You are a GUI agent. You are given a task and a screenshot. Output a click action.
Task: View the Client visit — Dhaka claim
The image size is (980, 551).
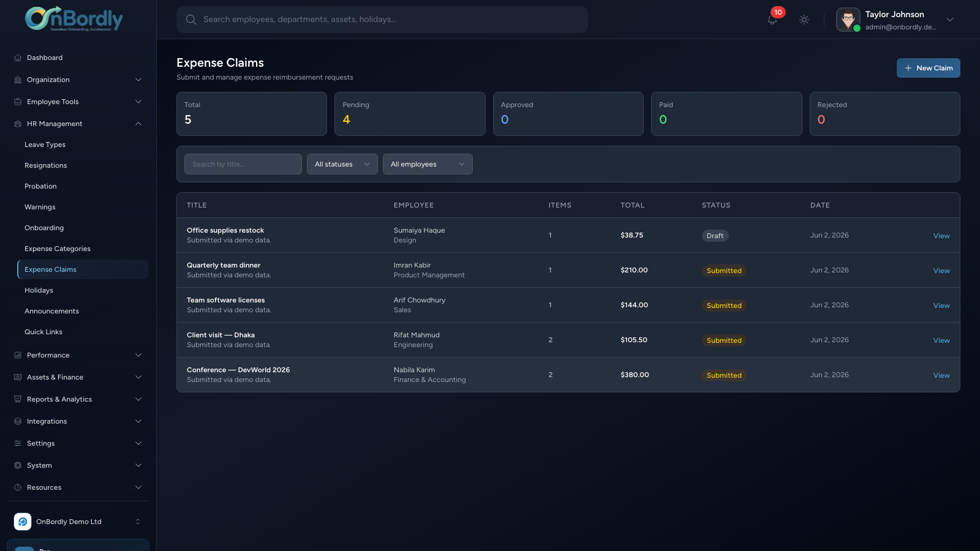941,340
